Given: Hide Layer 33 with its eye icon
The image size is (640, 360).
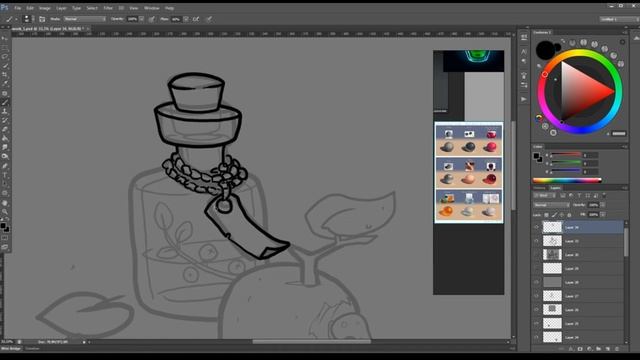Looking at the screenshot, I should 536,241.
